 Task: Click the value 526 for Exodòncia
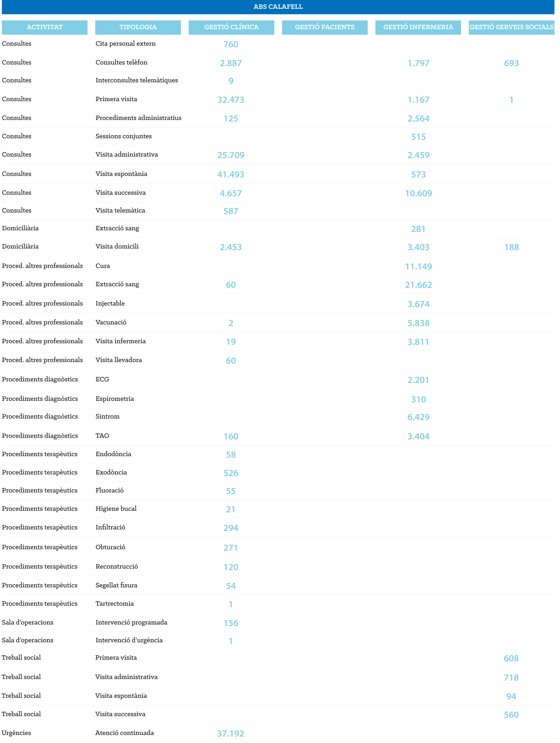tap(231, 473)
